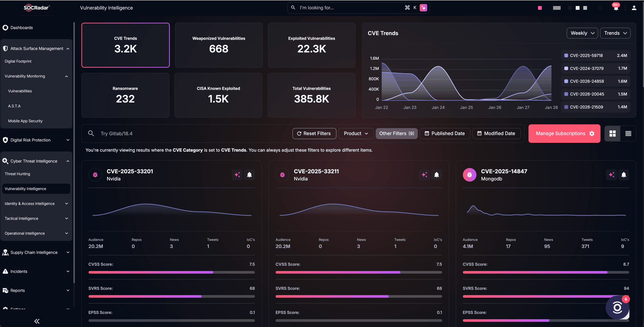644x327 pixels.
Task: Click the Try Gitlab/18.4 search field
Action: [189, 134]
